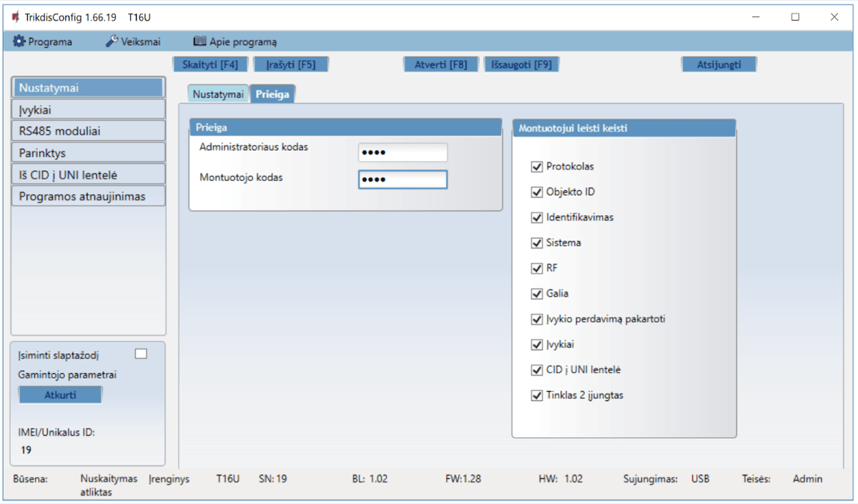Open the Veiksmai menu with wrench icon
The image size is (858, 504).
pyautogui.click(x=133, y=41)
